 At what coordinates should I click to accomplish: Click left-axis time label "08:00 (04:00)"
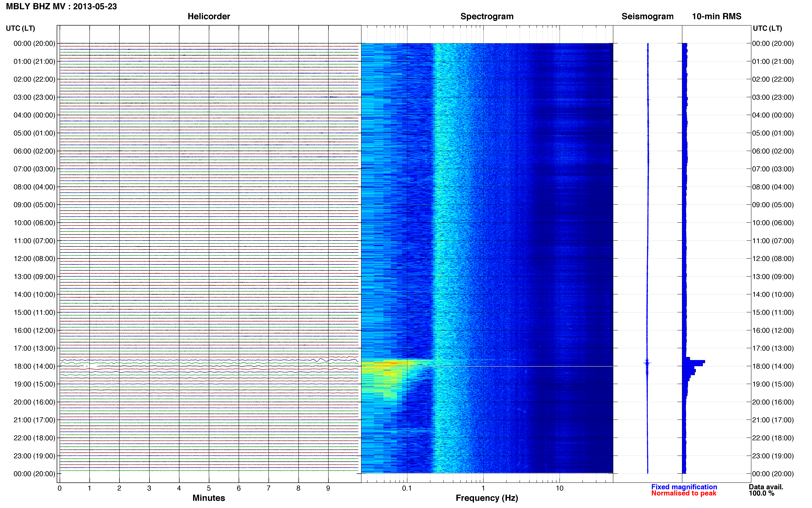34,187
